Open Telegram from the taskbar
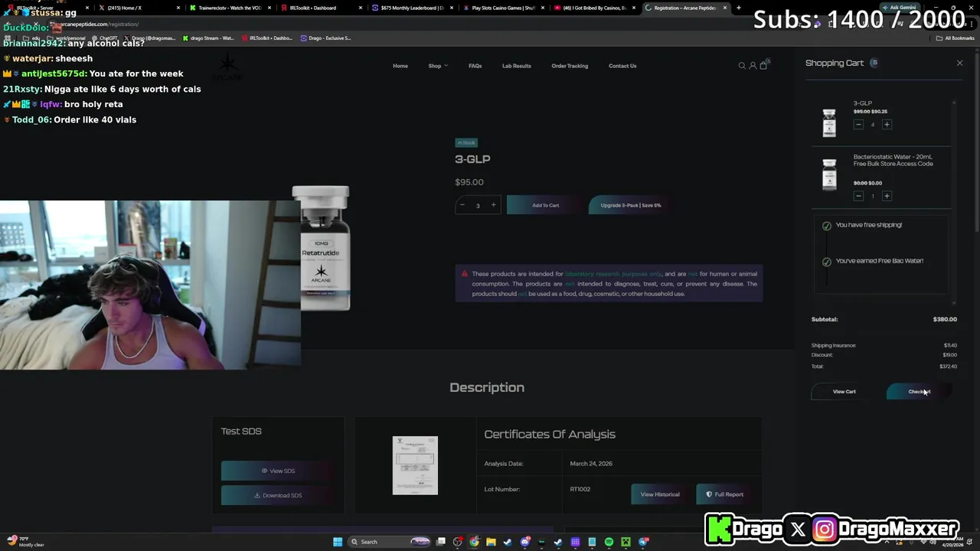The width and height of the screenshot is (980, 551). [644, 542]
